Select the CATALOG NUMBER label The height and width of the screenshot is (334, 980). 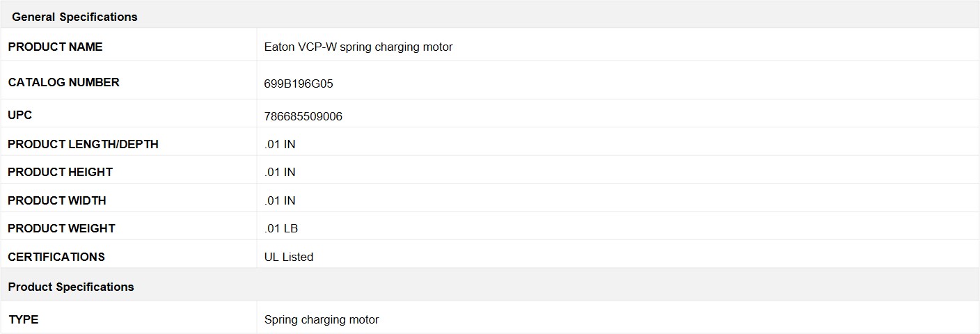coord(63,82)
